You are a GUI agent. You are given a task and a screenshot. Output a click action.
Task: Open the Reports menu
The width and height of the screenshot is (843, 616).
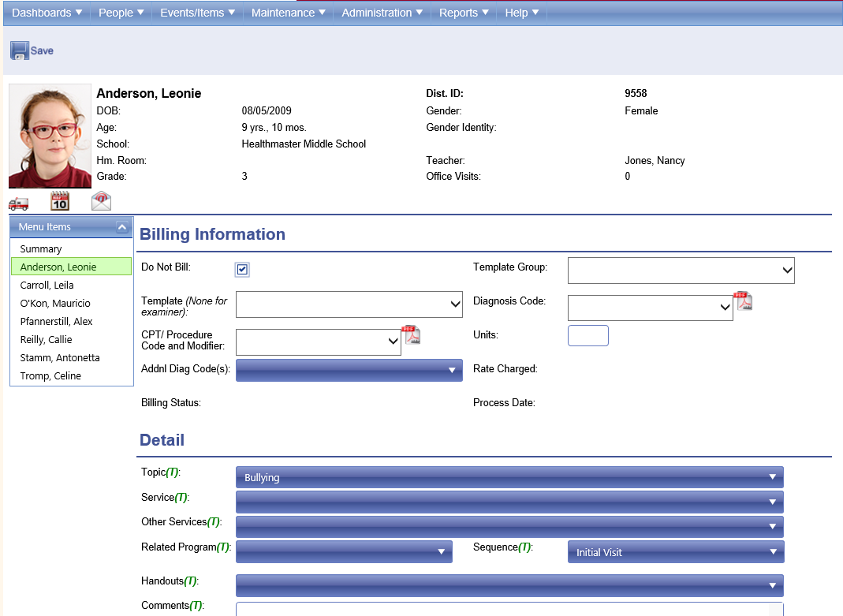(464, 13)
